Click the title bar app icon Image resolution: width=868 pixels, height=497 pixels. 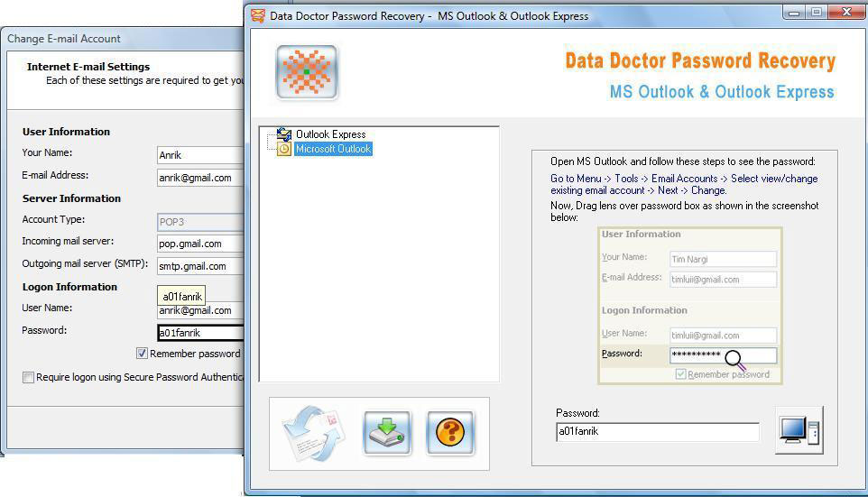coord(258,15)
